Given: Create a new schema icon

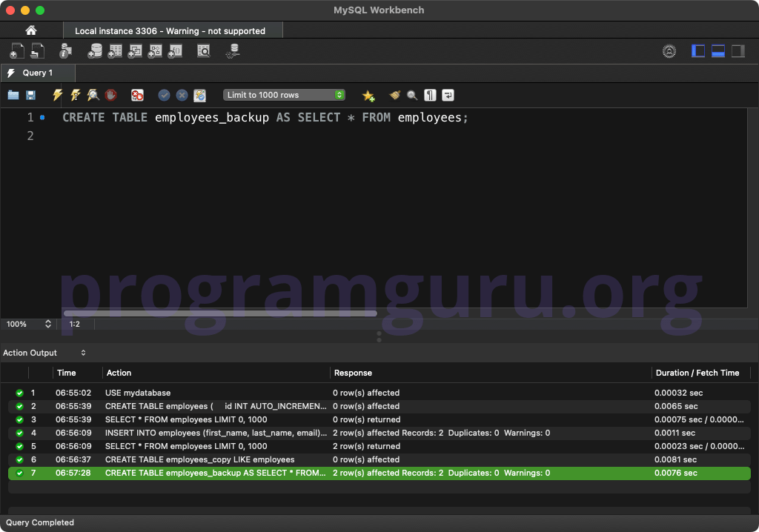Looking at the screenshot, I should tap(95, 51).
